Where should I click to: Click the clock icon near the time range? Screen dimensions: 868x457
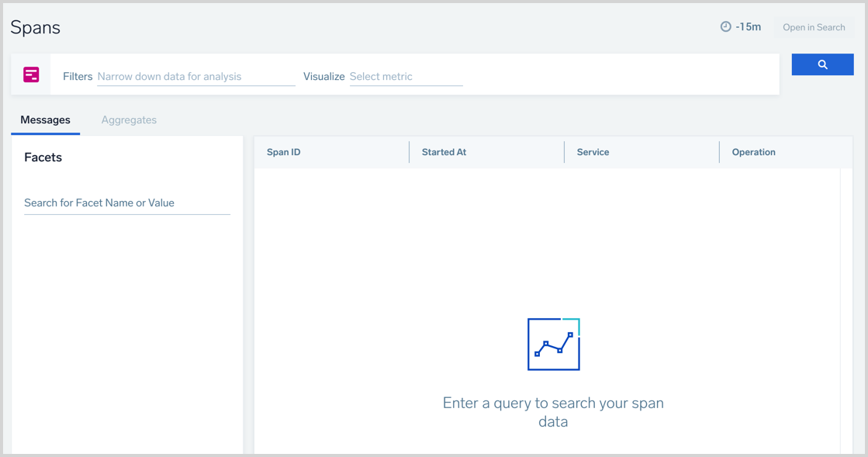point(724,26)
